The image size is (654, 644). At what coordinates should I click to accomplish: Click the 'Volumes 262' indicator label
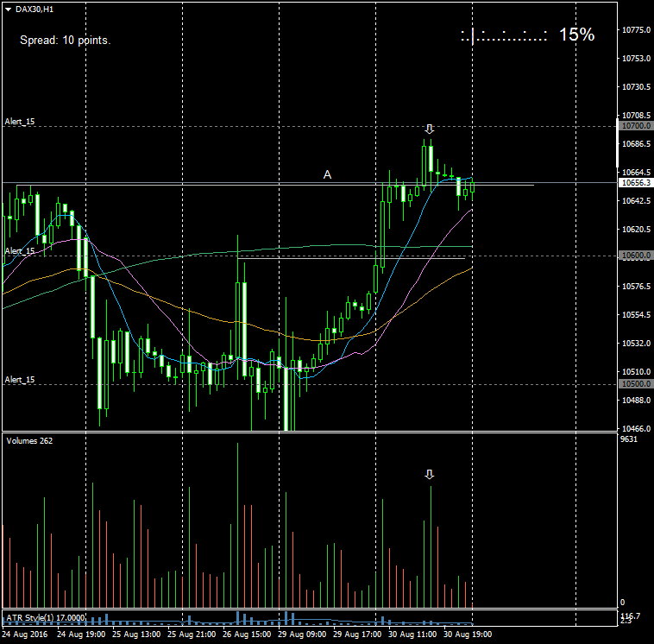[29, 441]
